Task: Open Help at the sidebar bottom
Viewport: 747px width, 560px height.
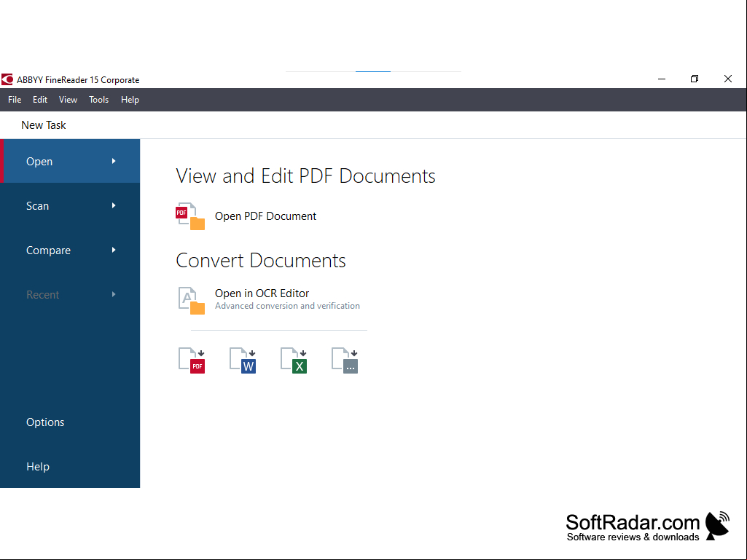Action: tap(38, 467)
